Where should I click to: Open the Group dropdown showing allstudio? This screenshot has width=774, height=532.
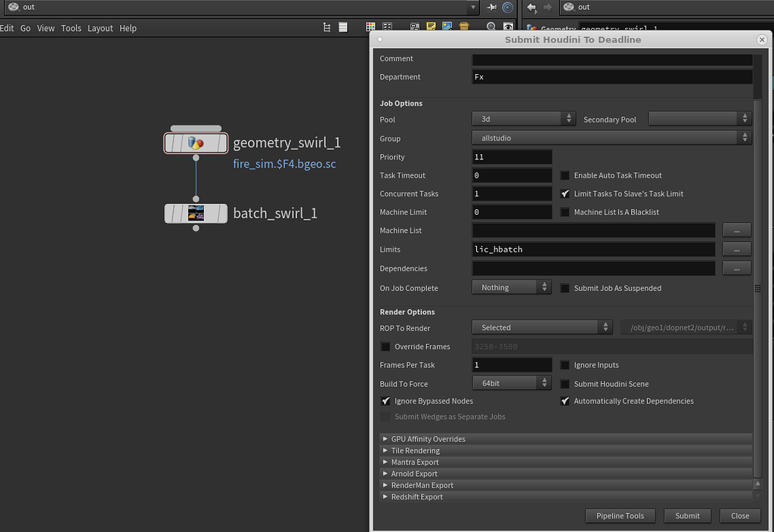[611, 138]
